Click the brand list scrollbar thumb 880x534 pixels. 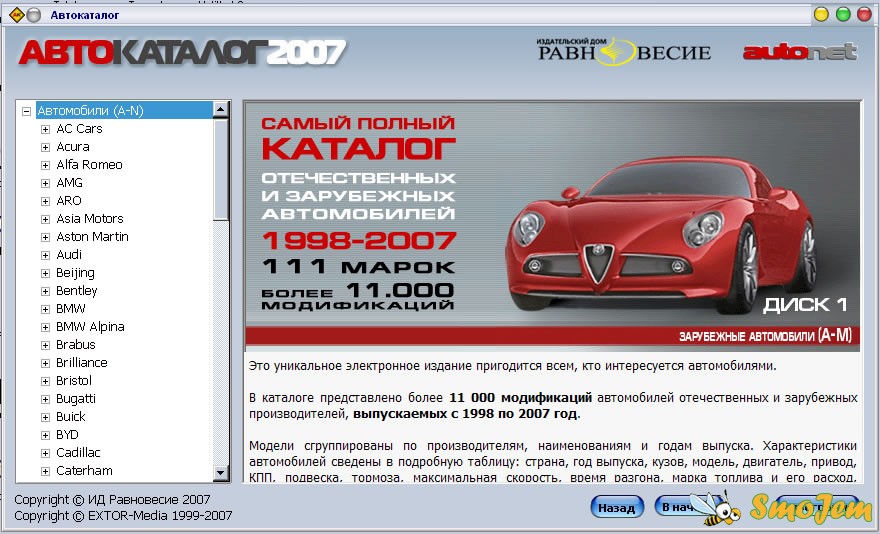point(221,169)
